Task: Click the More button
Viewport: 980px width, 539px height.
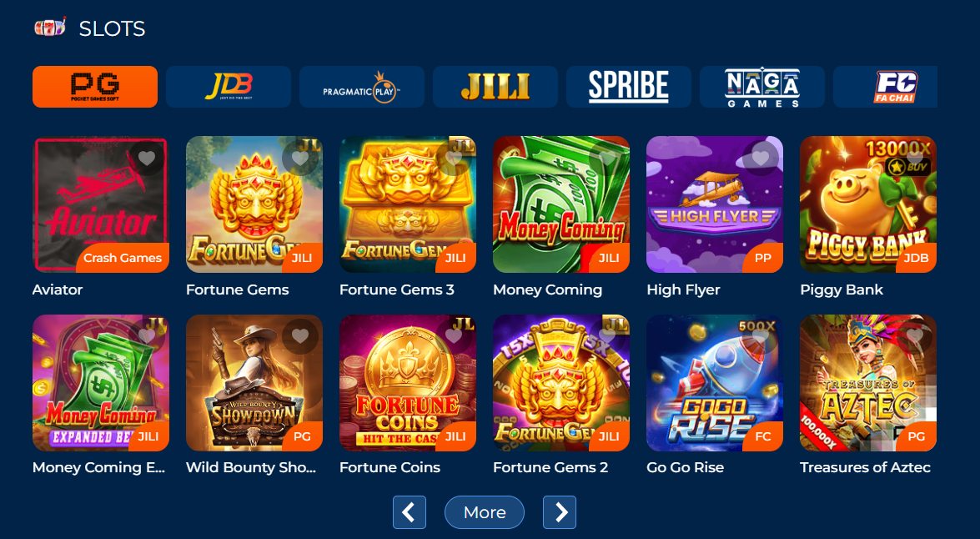Action: point(485,512)
